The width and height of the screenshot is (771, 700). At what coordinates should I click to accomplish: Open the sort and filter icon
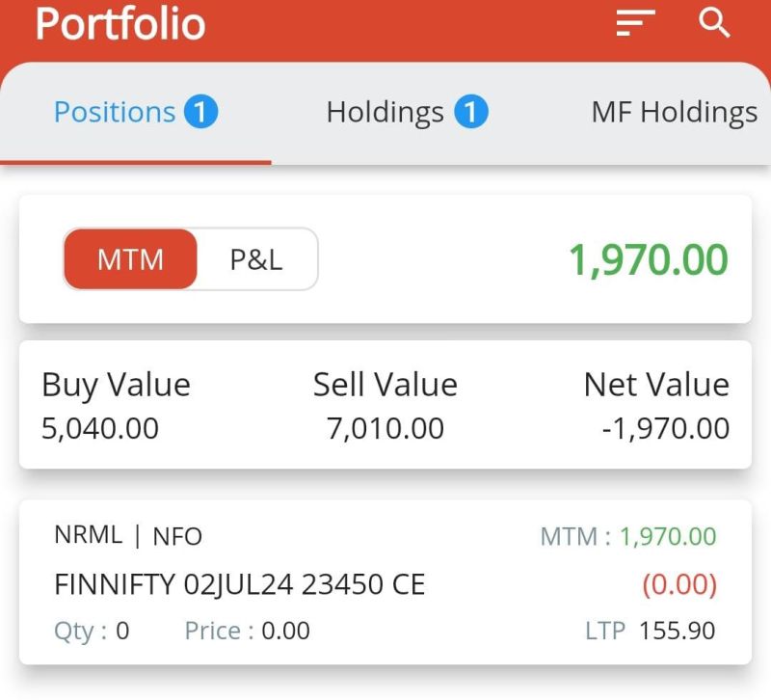(635, 23)
